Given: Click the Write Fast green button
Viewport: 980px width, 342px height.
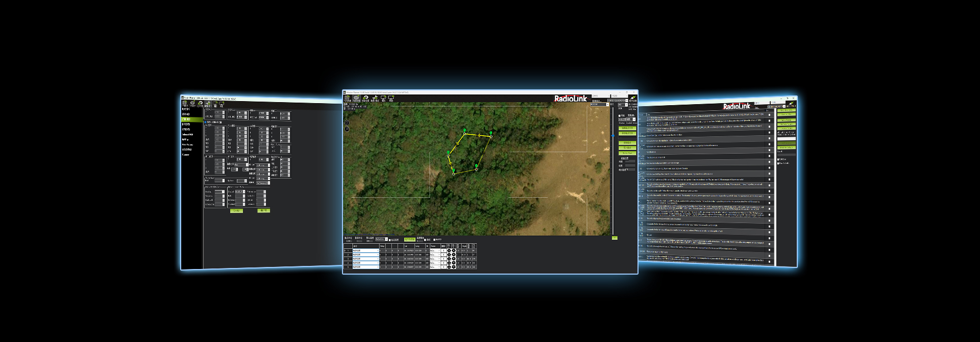Looking at the screenshot, I should 627,153.
